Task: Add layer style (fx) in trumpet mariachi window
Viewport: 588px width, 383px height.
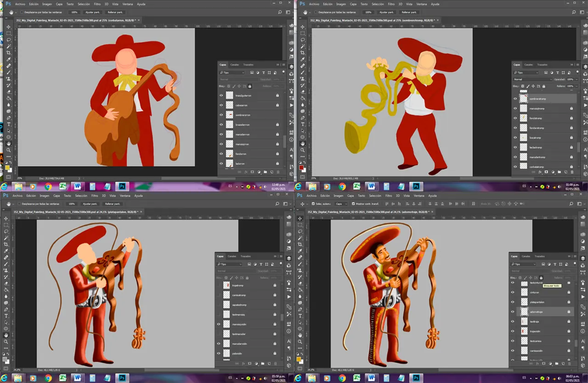Action: pos(540,172)
